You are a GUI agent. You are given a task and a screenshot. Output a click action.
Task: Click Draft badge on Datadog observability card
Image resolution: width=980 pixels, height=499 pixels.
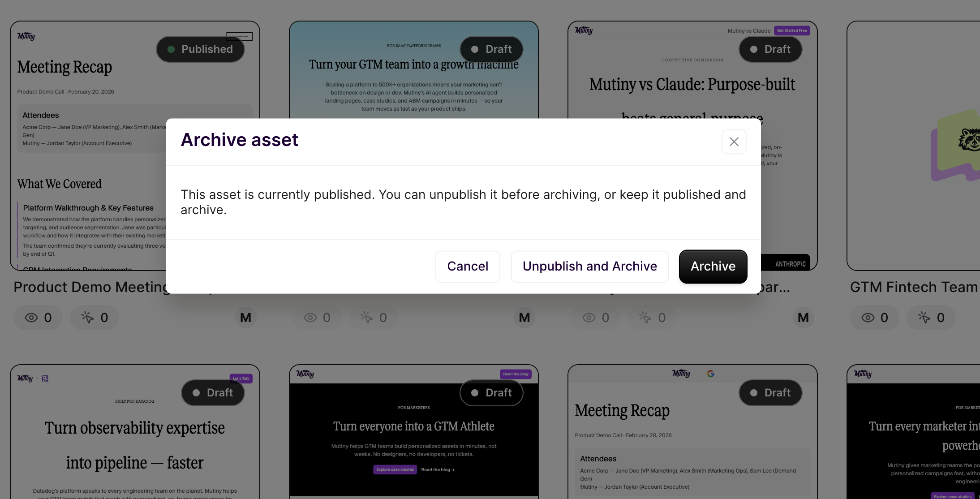coord(213,393)
